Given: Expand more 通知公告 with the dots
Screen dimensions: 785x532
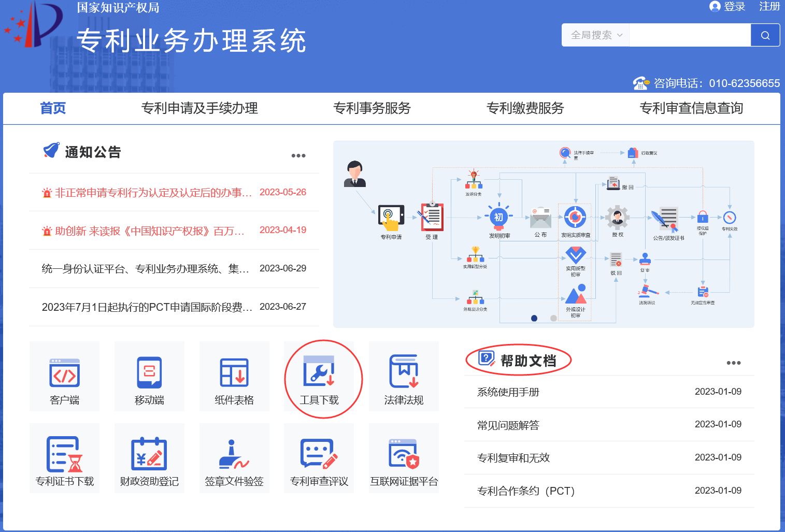Looking at the screenshot, I should click(x=298, y=155).
